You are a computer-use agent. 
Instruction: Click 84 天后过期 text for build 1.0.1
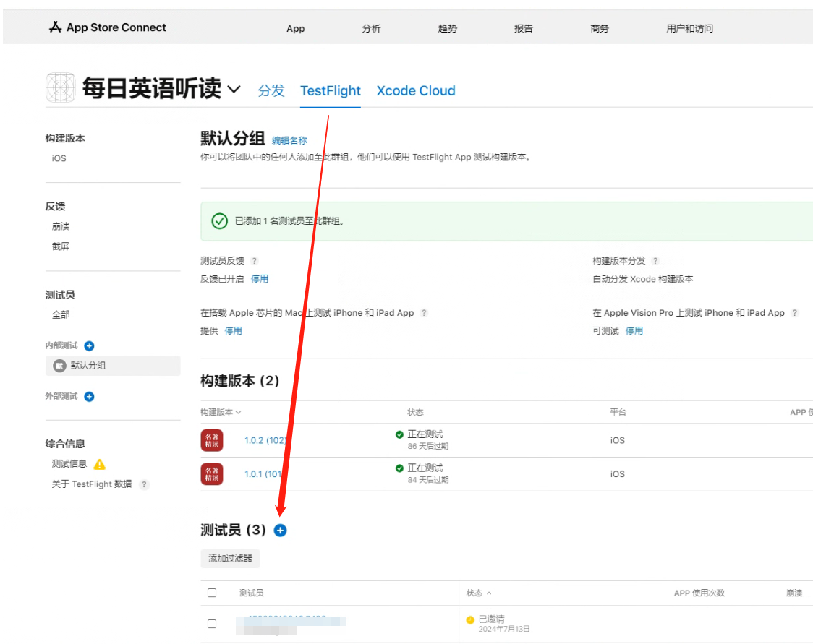coord(427,480)
